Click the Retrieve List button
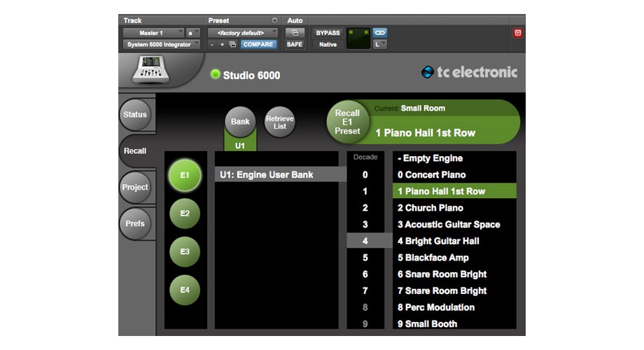 point(280,122)
